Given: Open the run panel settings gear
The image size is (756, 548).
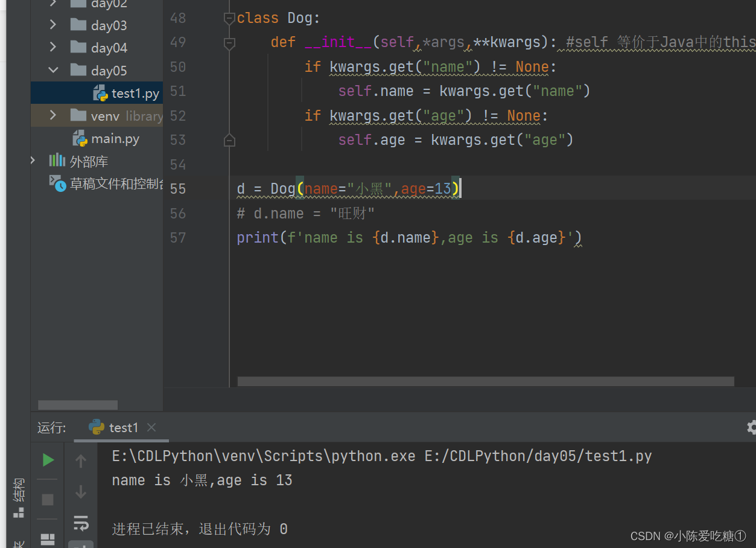Looking at the screenshot, I should pos(751,427).
